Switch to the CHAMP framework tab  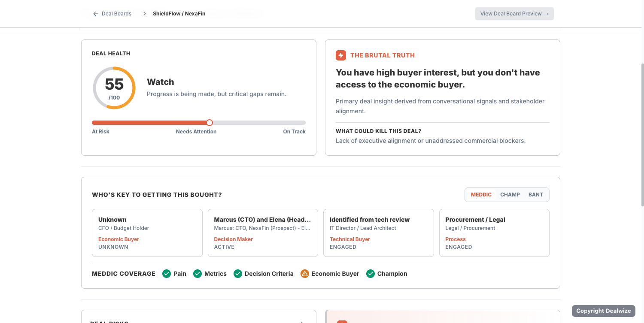(x=510, y=195)
